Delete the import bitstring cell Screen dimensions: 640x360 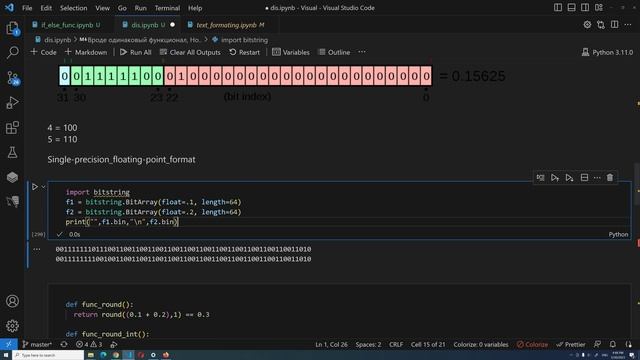point(610,178)
